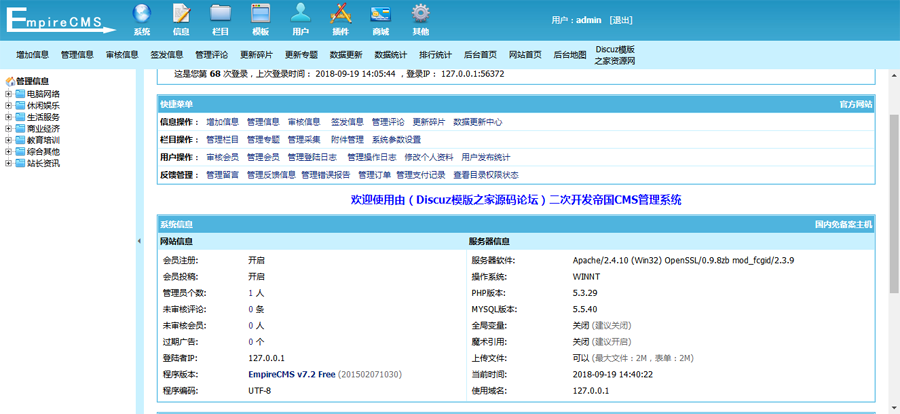This screenshot has height=414, width=900.
Task: Open the 插件 tools icon
Action: point(340,13)
